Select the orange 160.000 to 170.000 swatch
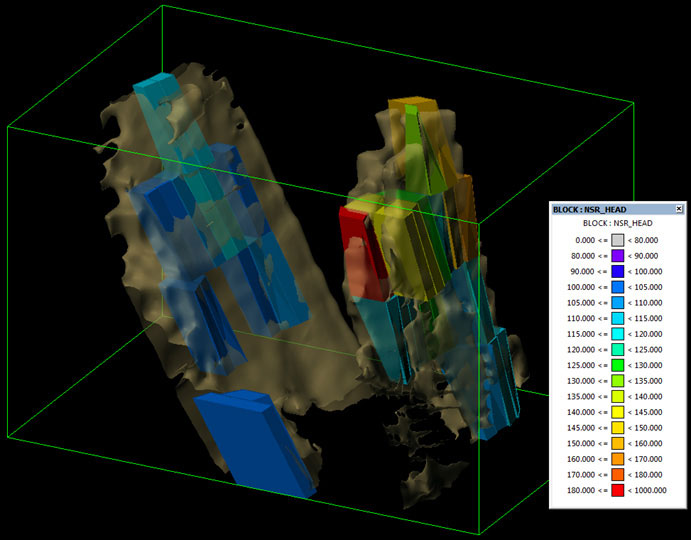The image size is (691, 540). coord(618,459)
